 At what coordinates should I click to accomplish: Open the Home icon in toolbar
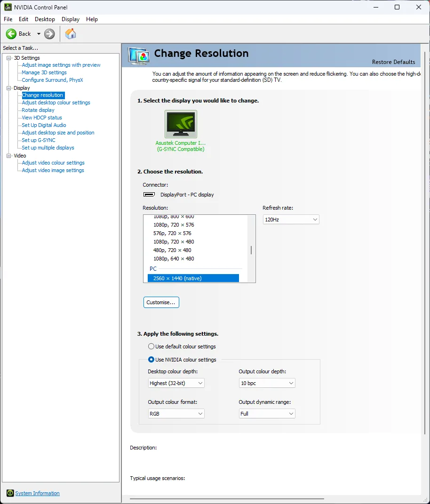pyautogui.click(x=71, y=34)
